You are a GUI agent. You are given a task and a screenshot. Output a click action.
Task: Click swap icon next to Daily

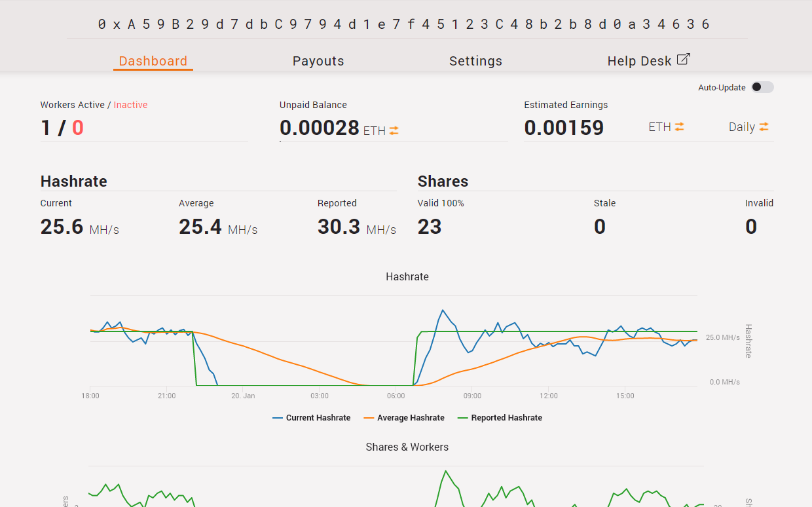coord(764,127)
